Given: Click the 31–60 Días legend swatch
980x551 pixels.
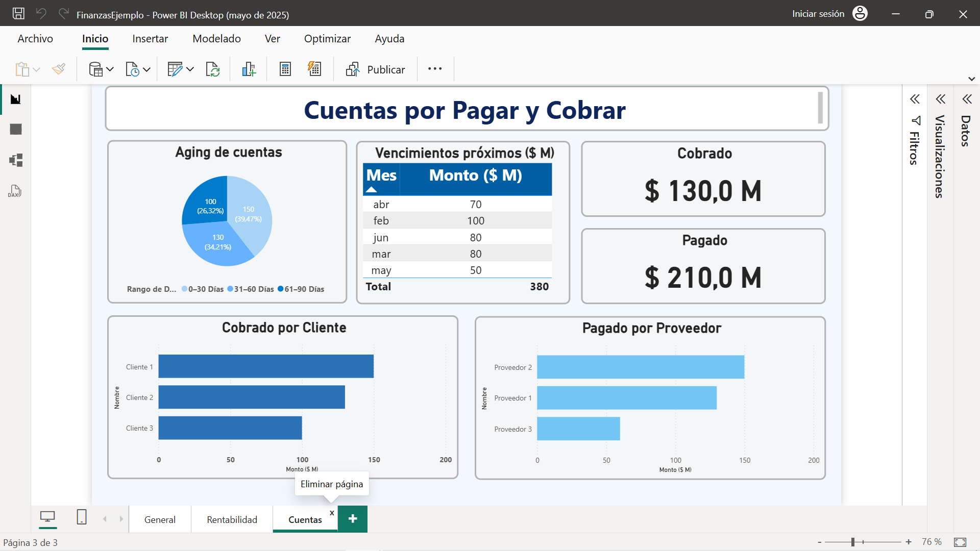Looking at the screenshot, I should [230, 289].
